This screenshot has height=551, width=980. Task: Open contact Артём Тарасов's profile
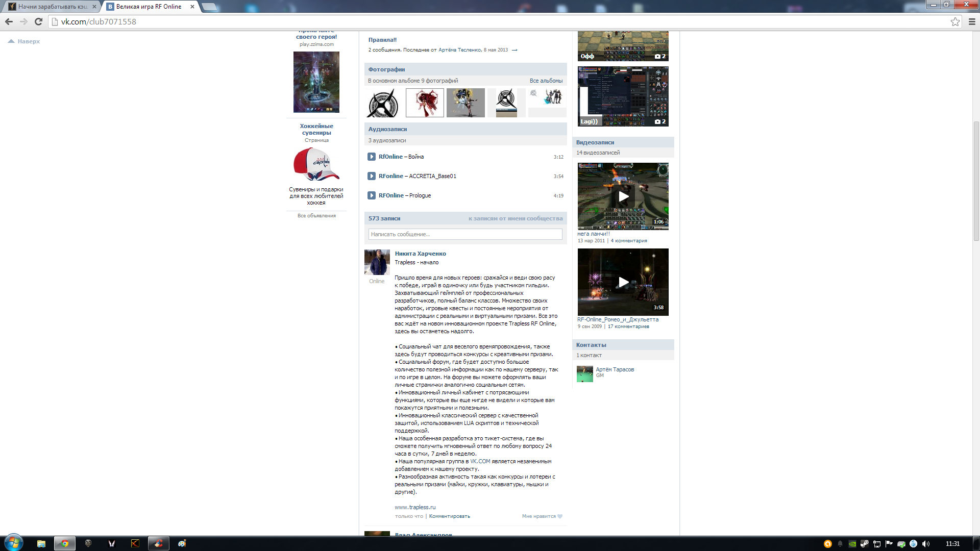pos(615,369)
